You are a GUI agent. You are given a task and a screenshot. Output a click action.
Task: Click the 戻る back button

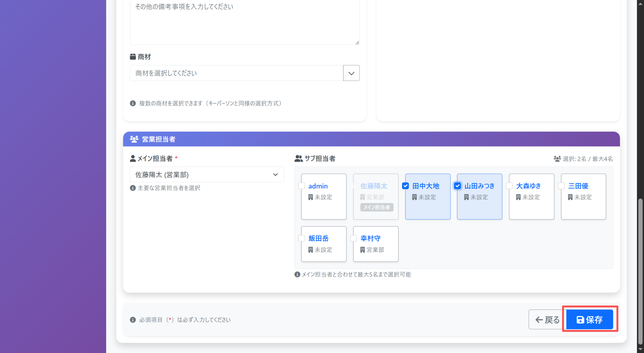[545, 320]
